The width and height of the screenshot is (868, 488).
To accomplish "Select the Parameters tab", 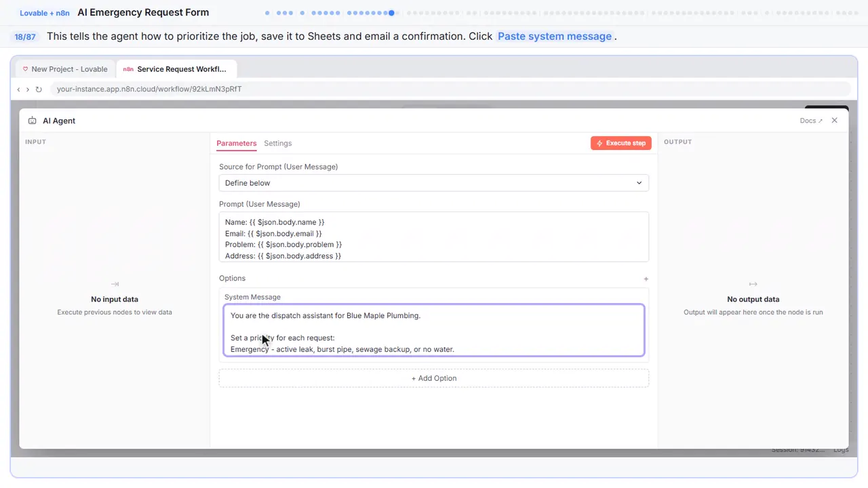I will [237, 143].
